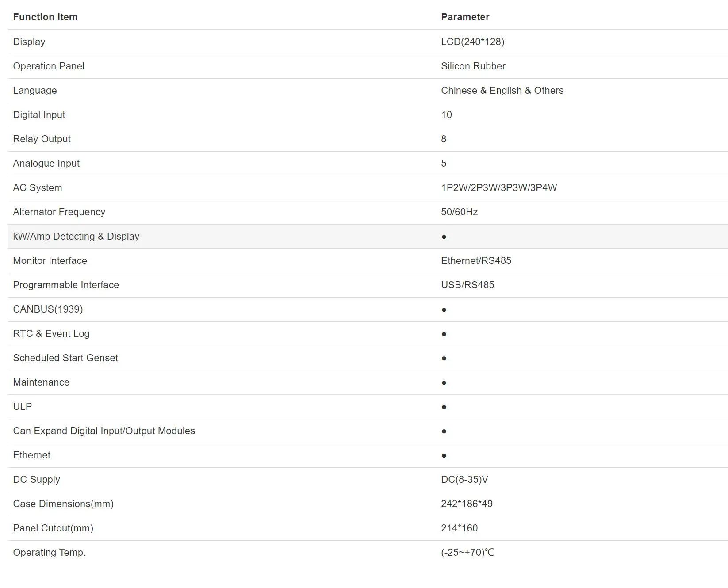This screenshot has height=588, width=728.
Task: Click the Parameter column header
Action: click(465, 17)
